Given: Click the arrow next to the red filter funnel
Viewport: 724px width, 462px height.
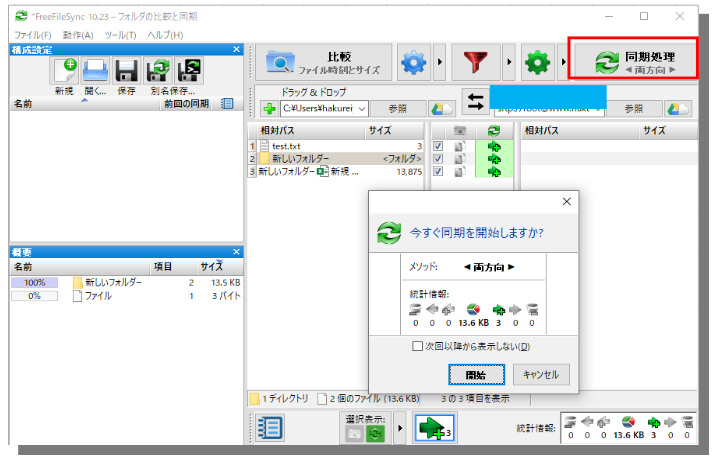Looking at the screenshot, I should pyautogui.click(x=507, y=65).
